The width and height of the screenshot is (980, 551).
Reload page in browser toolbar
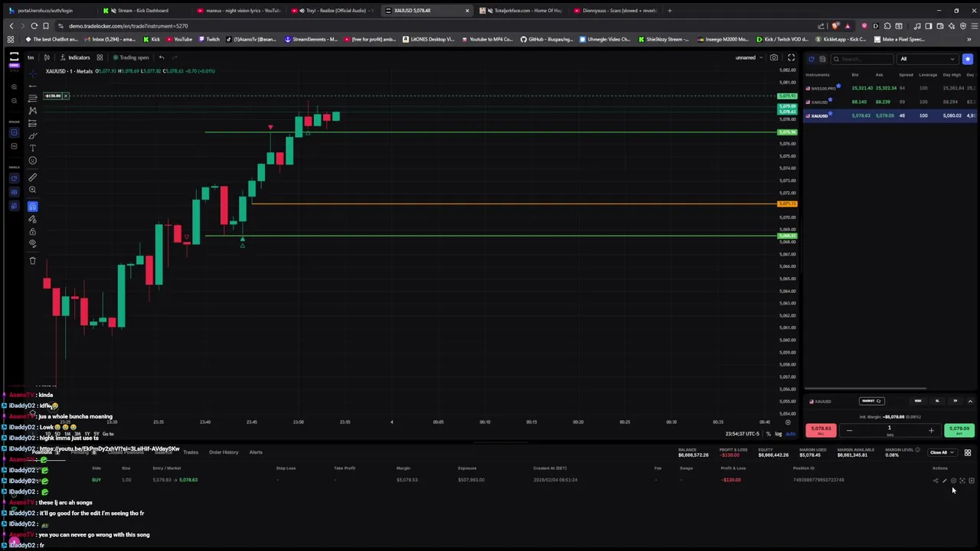[34, 26]
